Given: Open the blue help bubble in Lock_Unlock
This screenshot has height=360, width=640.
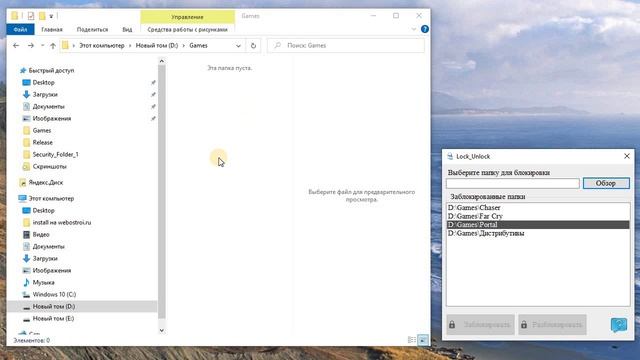Looking at the screenshot, I should (619, 325).
